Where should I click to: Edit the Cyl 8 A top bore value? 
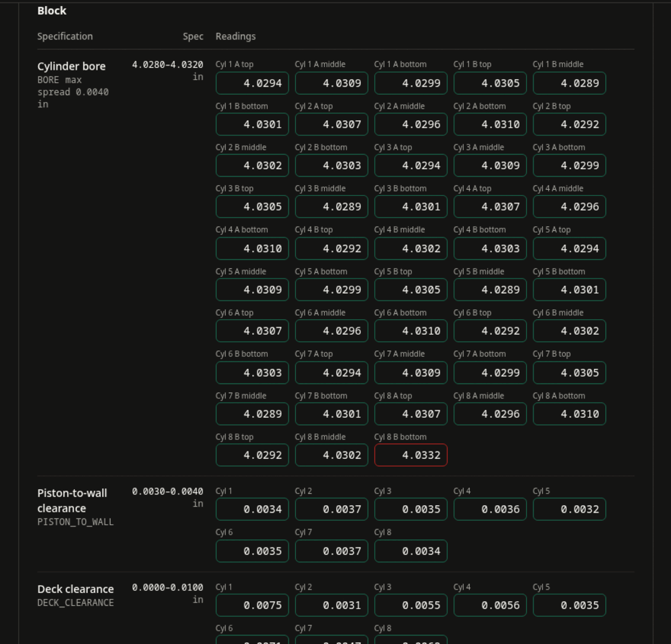(411, 414)
